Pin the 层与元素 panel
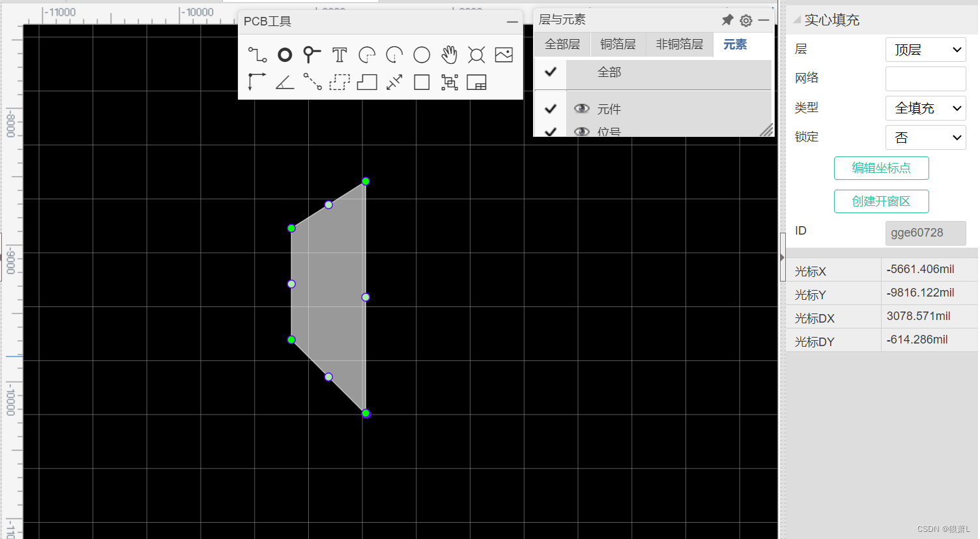Image resolution: width=980 pixels, height=539 pixels. pyautogui.click(x=727, y=20)
